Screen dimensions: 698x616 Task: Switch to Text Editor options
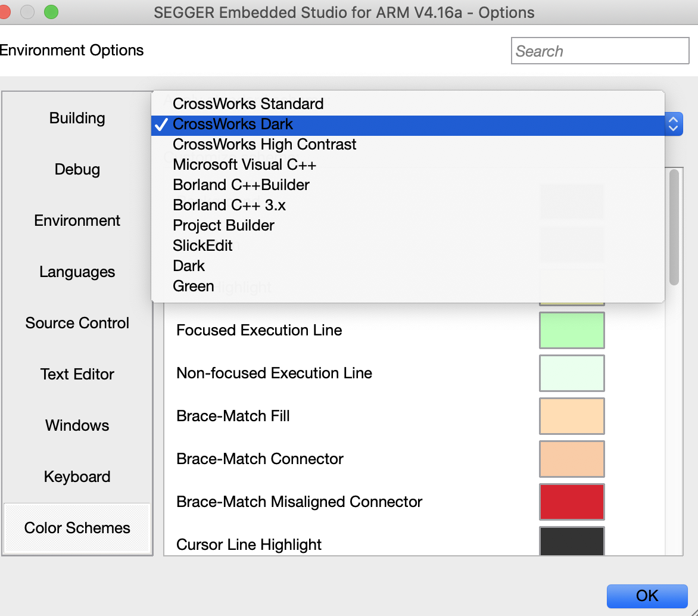pyautogui.click(x=77, y=374)
